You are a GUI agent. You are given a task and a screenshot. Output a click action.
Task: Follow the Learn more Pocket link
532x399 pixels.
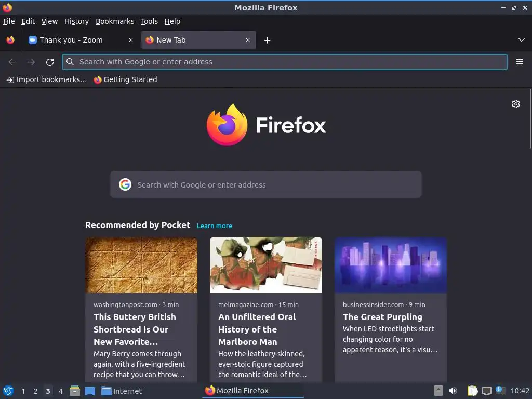(x=215, y=226)
